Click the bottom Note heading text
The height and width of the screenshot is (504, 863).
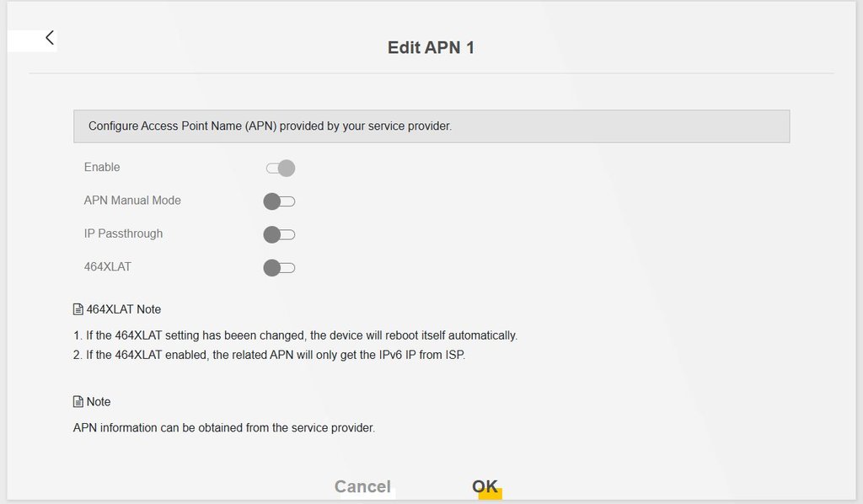pyautogui.click(x=99, y=402)
